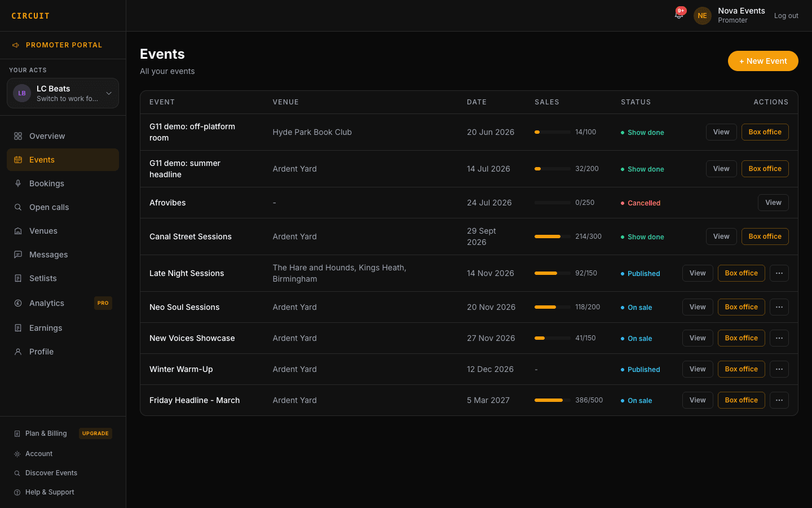View the Late Night Sessions event
The width and height of the screenshot is (812, 508).
point(698,273)
